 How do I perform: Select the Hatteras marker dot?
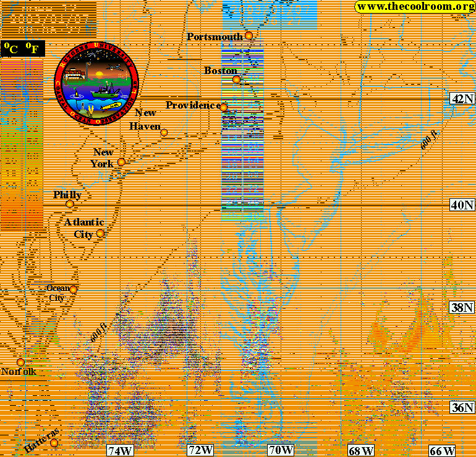(x=54, y=442)
